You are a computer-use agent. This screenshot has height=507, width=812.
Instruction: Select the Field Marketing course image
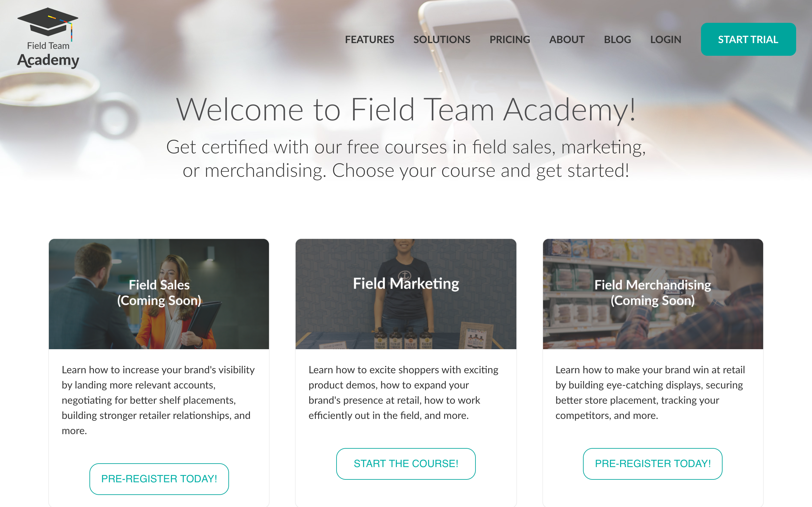click(406, 294)
